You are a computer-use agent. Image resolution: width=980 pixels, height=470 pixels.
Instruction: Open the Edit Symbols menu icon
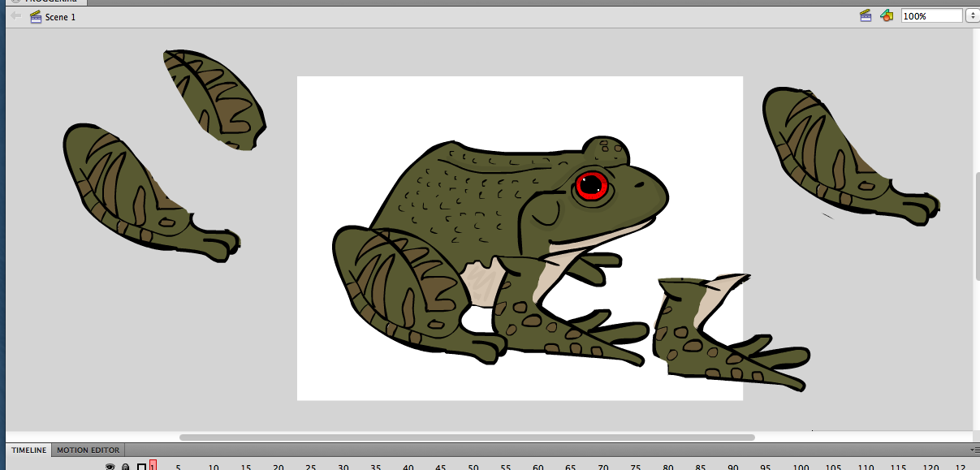click(x=887, y=15)
